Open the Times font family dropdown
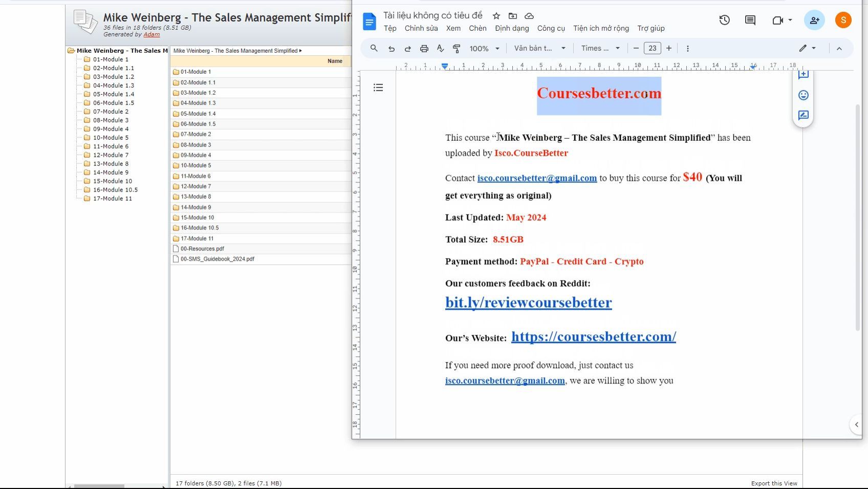Viewport: 868px width, 489px height. (600, 48)
